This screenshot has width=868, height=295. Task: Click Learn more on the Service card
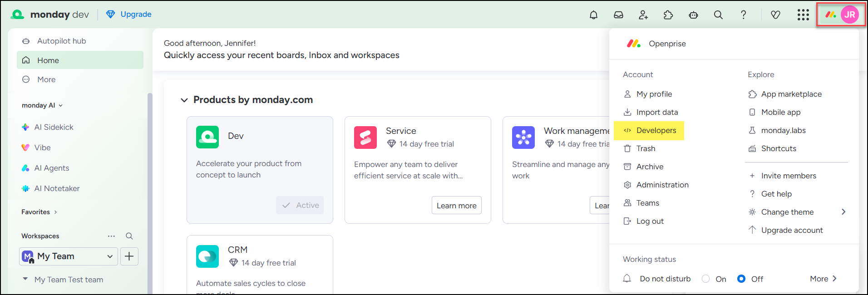click(456, 206)
